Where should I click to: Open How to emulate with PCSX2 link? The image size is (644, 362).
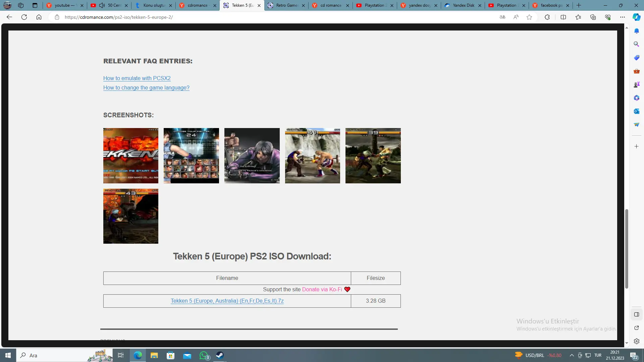(x=137, y=78)
